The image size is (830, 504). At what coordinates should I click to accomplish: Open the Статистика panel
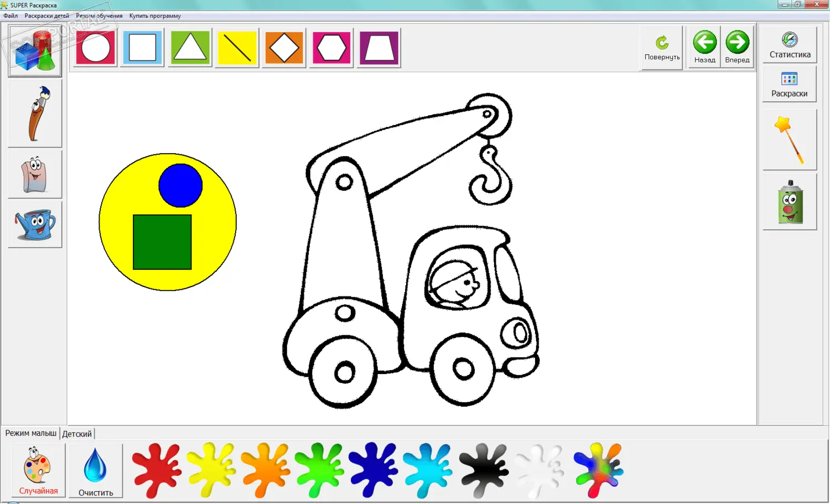coord(790,45)
